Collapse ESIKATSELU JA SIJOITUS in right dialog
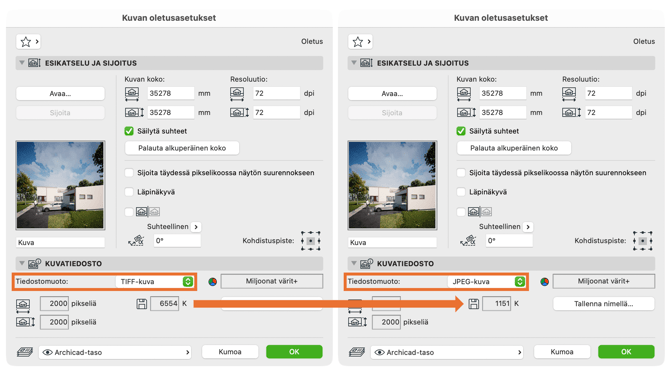The width and height of the screenshot is (670, 371). click(353, 63)
